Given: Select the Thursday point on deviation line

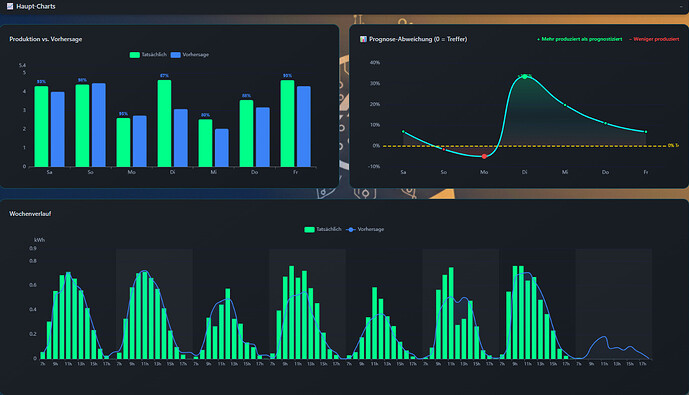Looking at the screenshot, I should point(605,123).
